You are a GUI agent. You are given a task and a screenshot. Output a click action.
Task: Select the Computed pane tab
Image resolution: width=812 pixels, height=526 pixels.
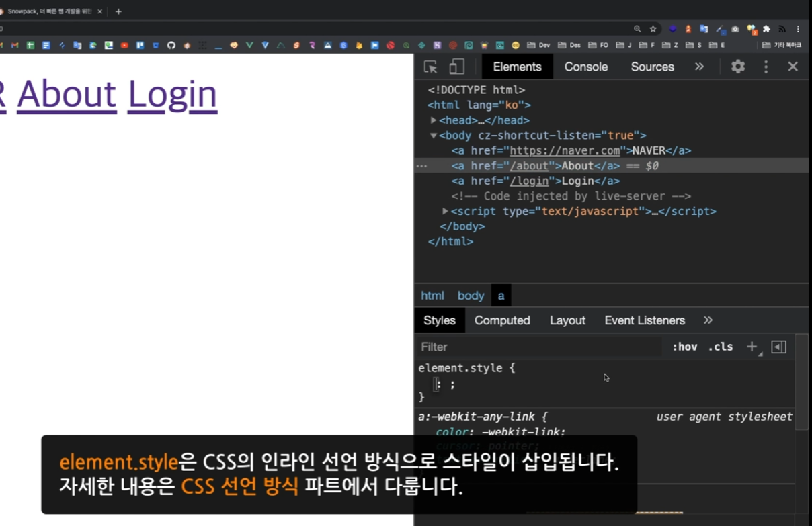coord(502,320)
